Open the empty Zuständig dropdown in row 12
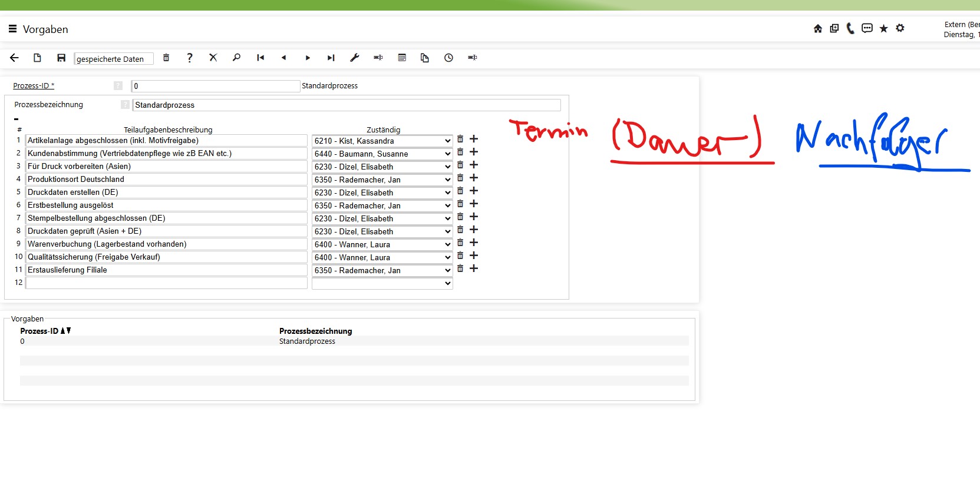 (382, 284)
